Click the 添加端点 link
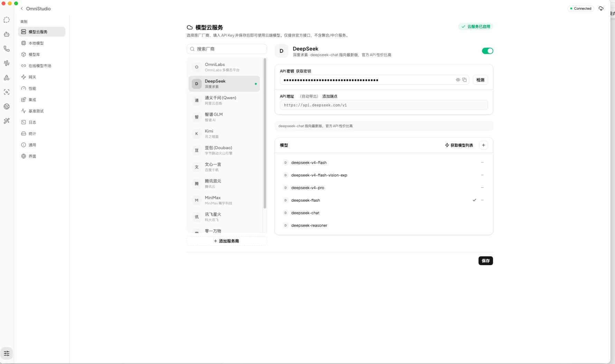Image resolution: width=615 pixels, height=364 pixels. [x=330, y=96]
